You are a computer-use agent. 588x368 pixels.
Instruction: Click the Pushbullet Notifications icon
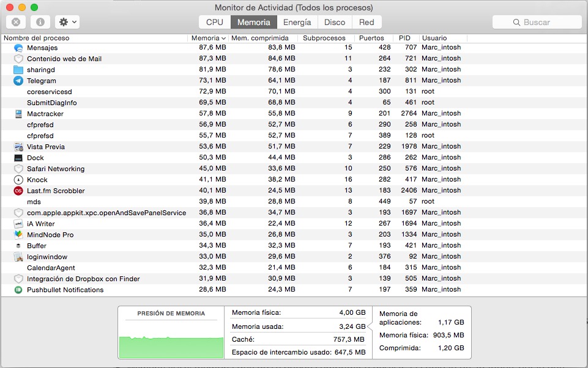19,289
